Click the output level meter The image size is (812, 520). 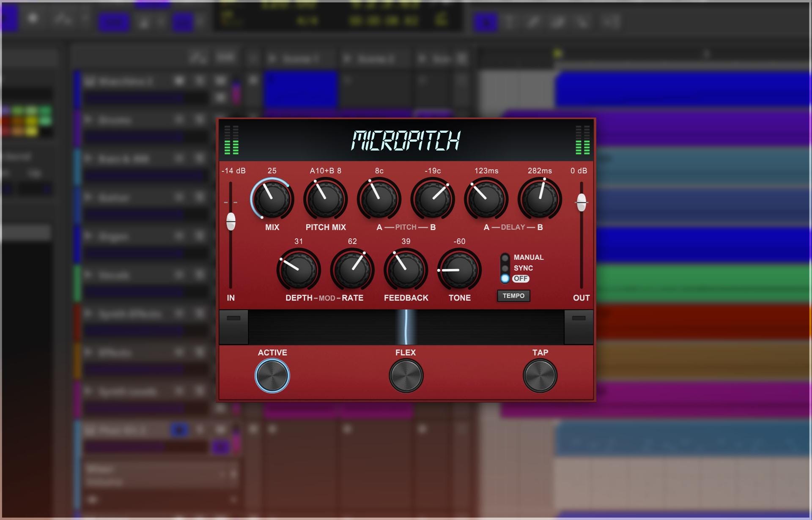click(x=583, y=140)
